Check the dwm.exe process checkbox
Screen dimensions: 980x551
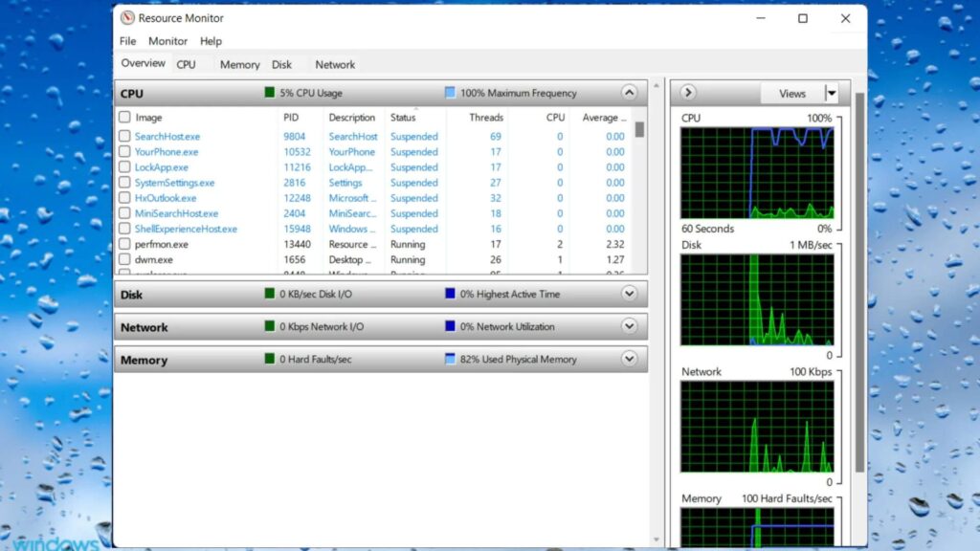[x=124, y=259]
